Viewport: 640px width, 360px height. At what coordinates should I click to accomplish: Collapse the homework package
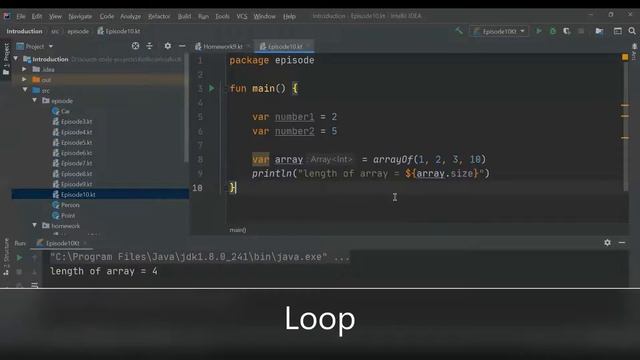click(35, 225)
